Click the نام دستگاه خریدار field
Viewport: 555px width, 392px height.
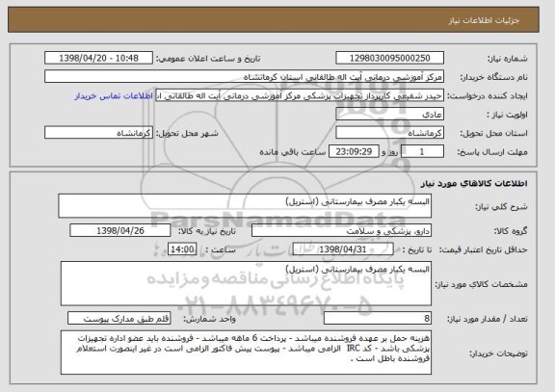(244, 77)
